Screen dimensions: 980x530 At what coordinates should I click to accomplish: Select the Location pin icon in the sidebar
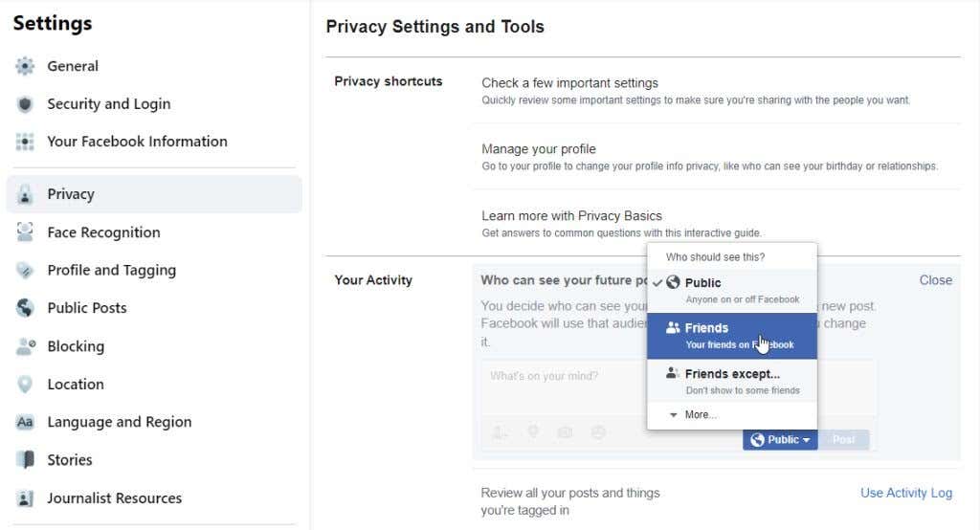25,384
